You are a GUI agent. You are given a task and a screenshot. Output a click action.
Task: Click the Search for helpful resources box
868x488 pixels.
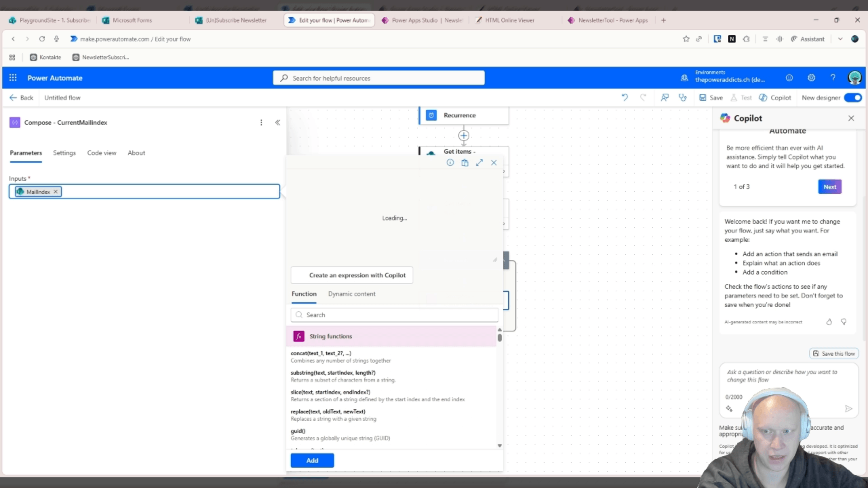pos(379,78)
